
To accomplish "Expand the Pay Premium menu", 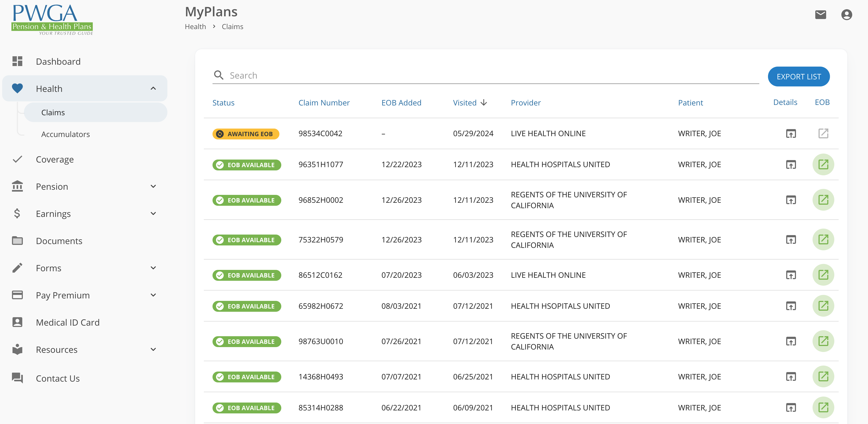I will (x=153, y=295).
